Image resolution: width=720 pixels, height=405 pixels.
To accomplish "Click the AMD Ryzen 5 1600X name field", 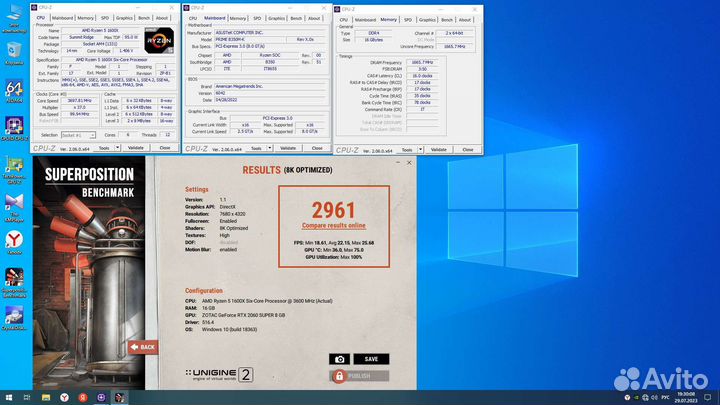I will 100,30.
